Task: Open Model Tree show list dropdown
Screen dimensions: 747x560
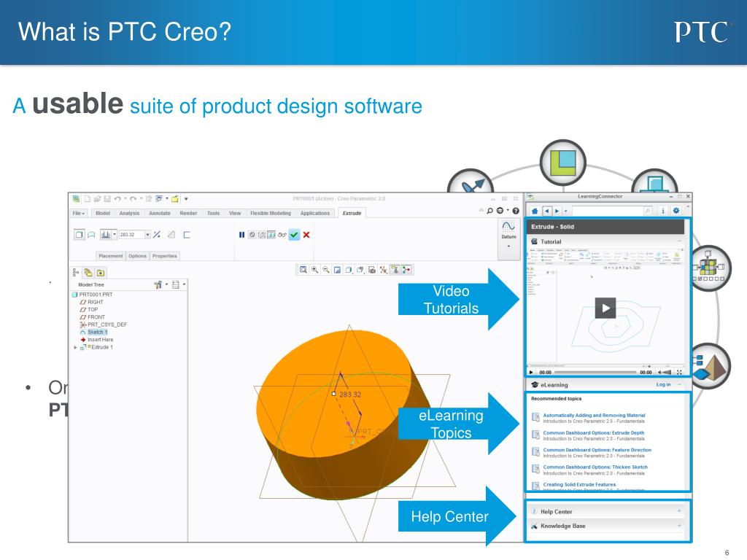Action: coord(178,284)
